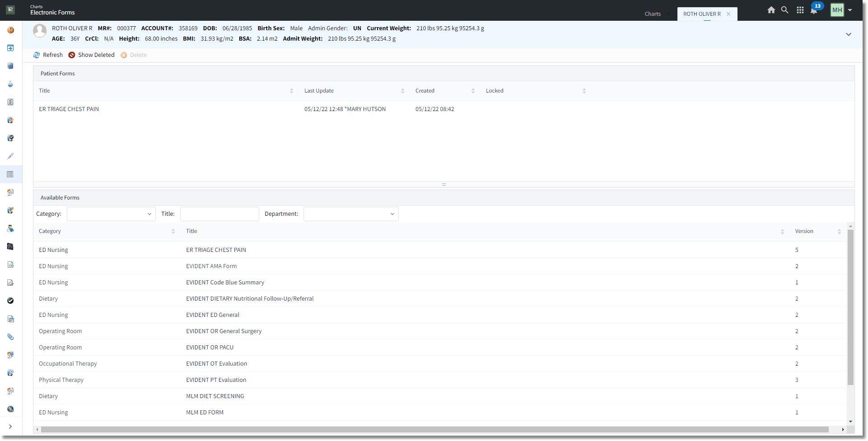This screenshot has width=868, height=441.
Task: Click the Available Forms vertical scrollbar thumb
Action: point(850,307)
